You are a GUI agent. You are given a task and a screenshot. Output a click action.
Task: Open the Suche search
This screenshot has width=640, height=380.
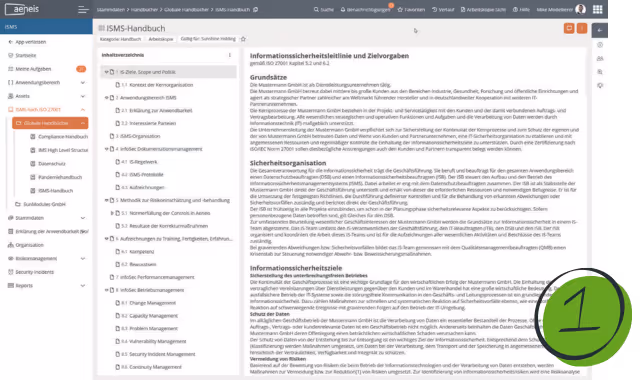[x=324, y=9]
